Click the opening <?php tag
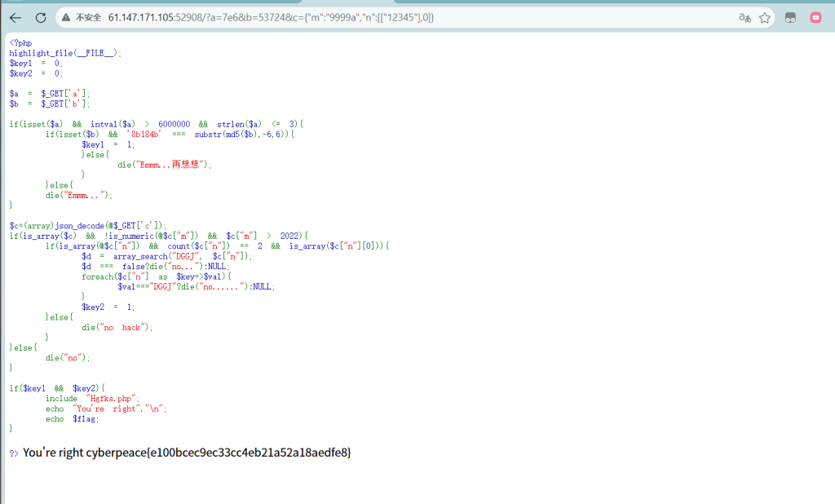835x504 pixels. [x=20, y=43]
